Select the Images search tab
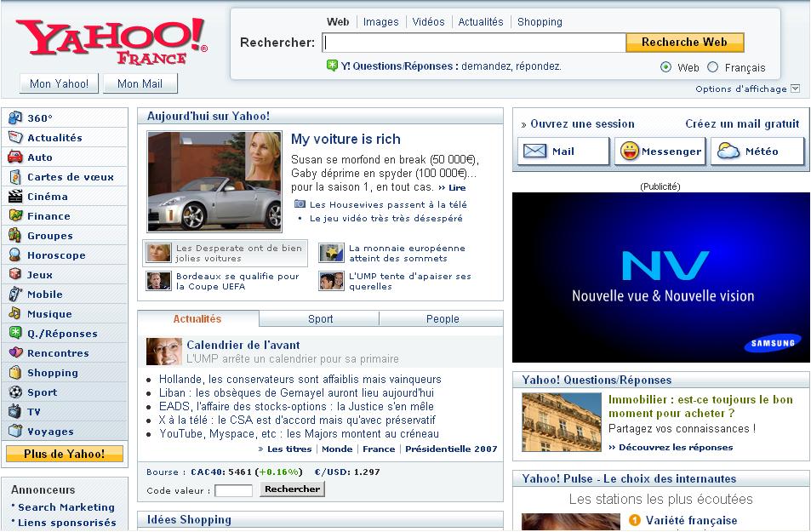The width and height of the screenshot is (811, 532). tap(380, 22)
